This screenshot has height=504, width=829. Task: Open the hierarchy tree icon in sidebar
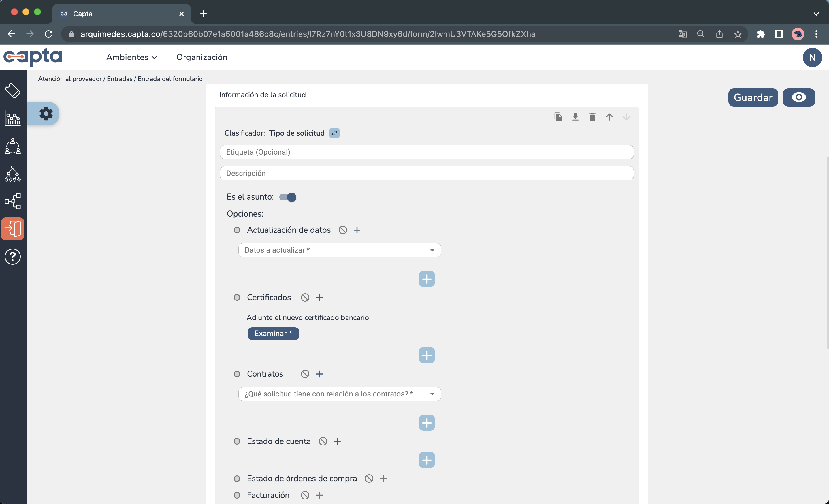(12, 174)
